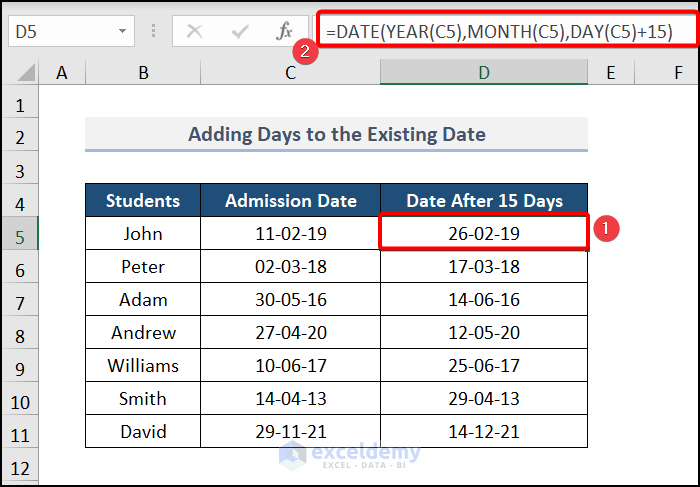Click the Admission Date header cell
The width and height of the screenshot is (700, 487).
(x=290, y=201)
